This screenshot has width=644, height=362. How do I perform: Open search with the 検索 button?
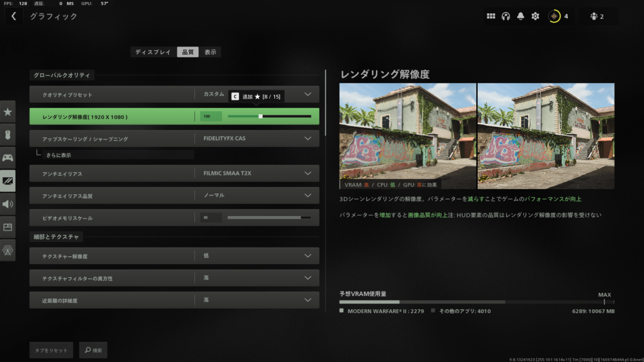[92, 350]
